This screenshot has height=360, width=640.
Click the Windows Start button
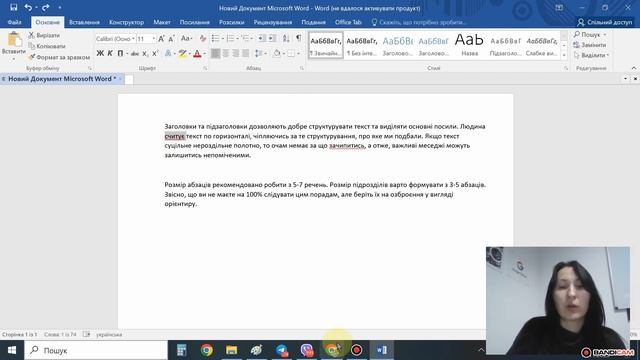point(12,350)
